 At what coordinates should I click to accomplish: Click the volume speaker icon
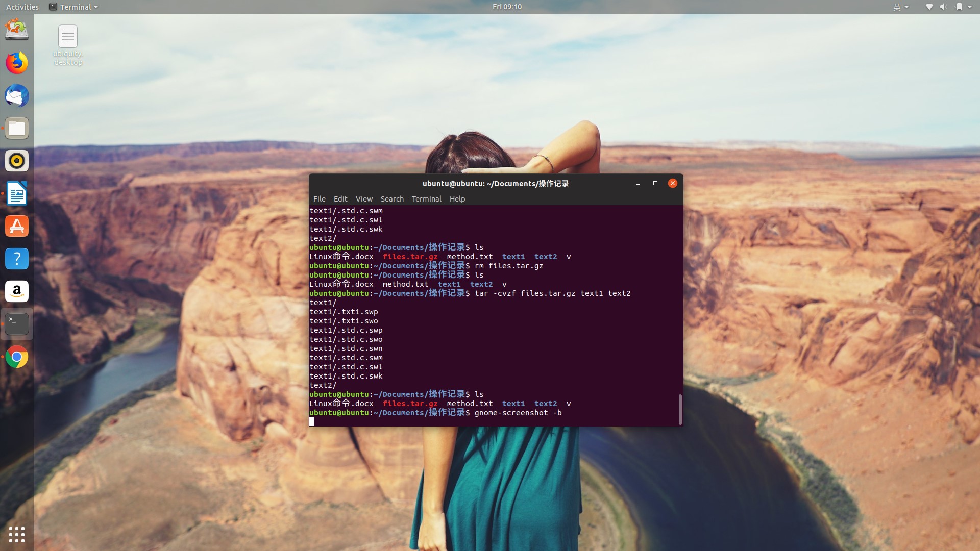click(943, 7)
